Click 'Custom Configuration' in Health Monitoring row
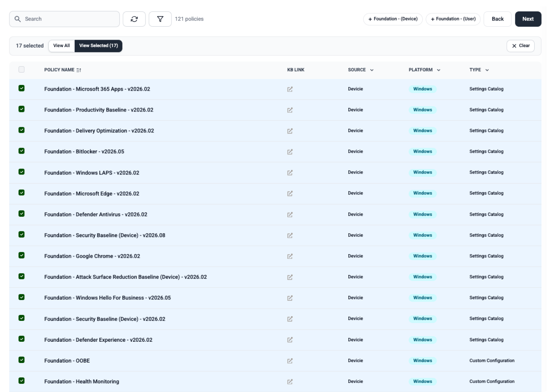This screenshot has height=392, width=550. pos(492,381)
